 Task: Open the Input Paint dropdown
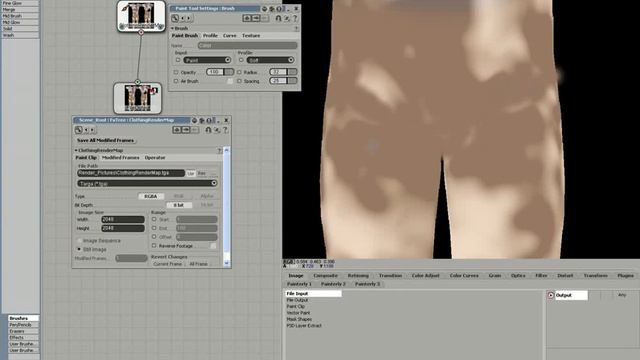click(207, 60)
